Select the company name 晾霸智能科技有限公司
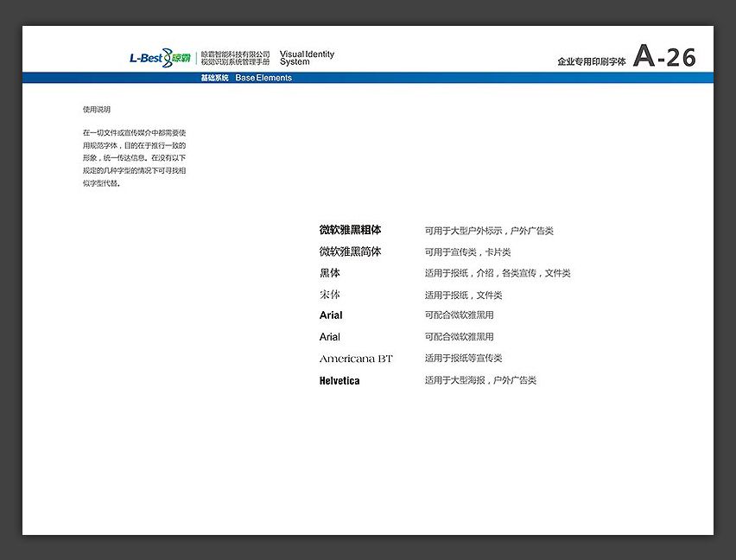Screen dimensions: 736x560 [235, 54]
